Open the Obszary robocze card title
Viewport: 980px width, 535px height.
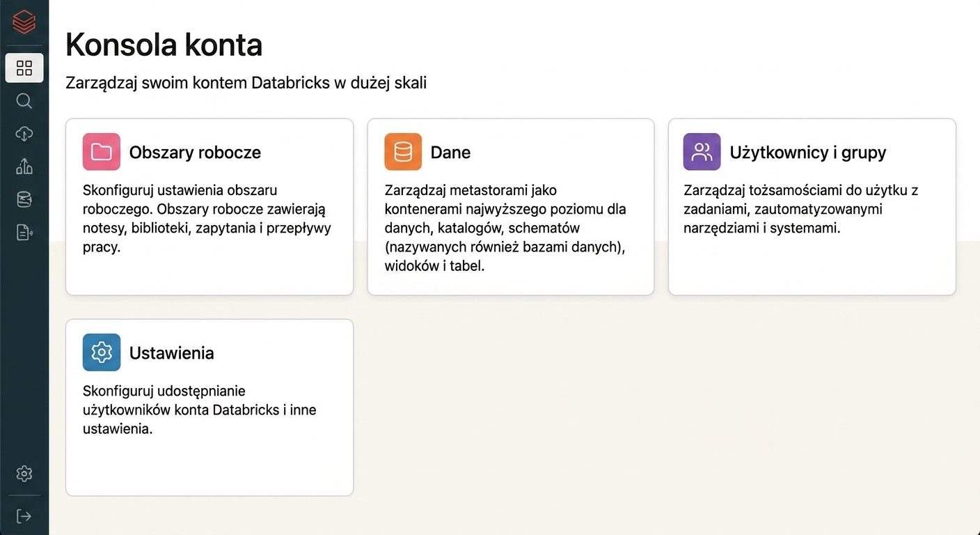(195, 153)
